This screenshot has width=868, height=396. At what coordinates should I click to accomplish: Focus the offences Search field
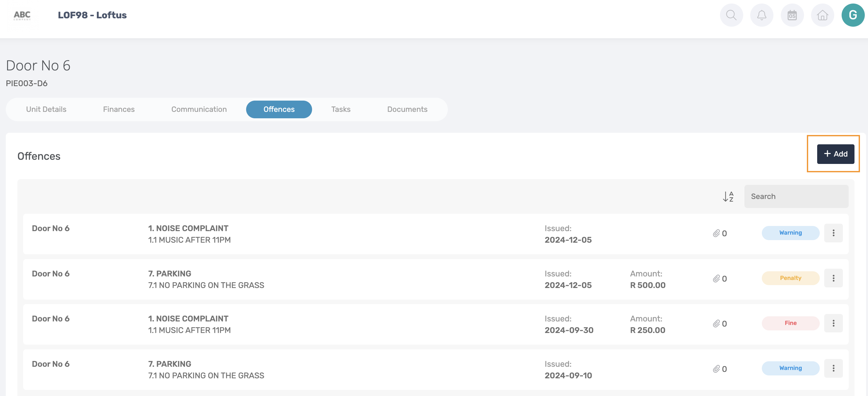(796, 196)
